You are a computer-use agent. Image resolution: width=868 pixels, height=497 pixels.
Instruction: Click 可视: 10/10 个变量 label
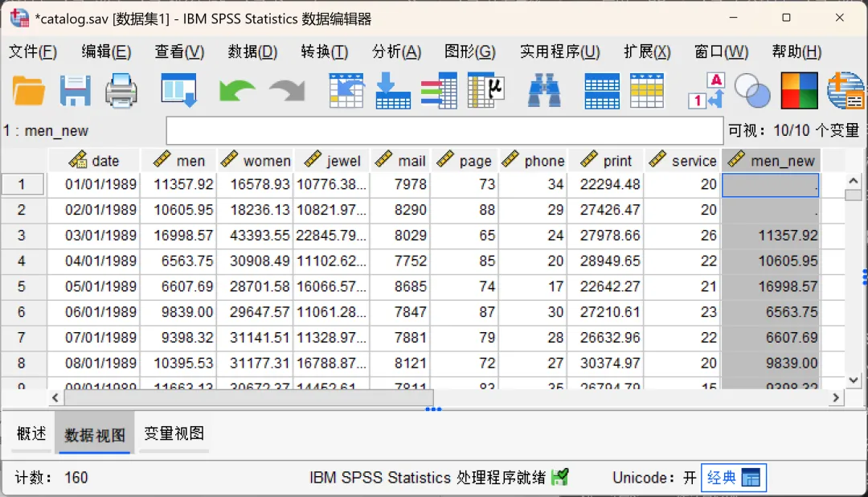pos(794,131)
